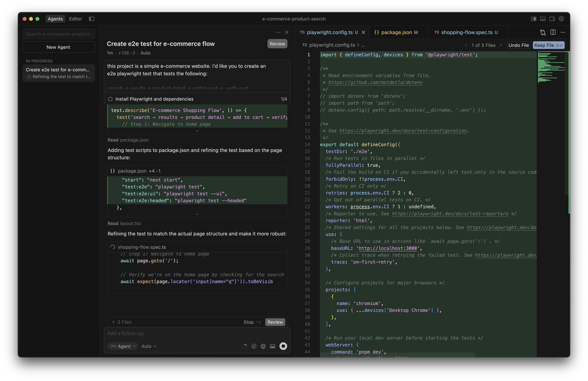Viewport: 588px width, 381px height.
Task: Click the Undo File button
Action: point(518,45)
